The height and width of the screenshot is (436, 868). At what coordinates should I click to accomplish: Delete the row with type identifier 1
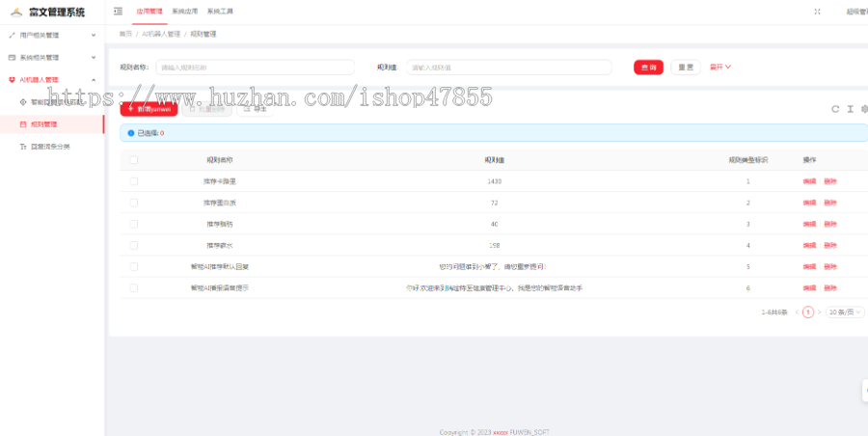(x=830, y=181)
